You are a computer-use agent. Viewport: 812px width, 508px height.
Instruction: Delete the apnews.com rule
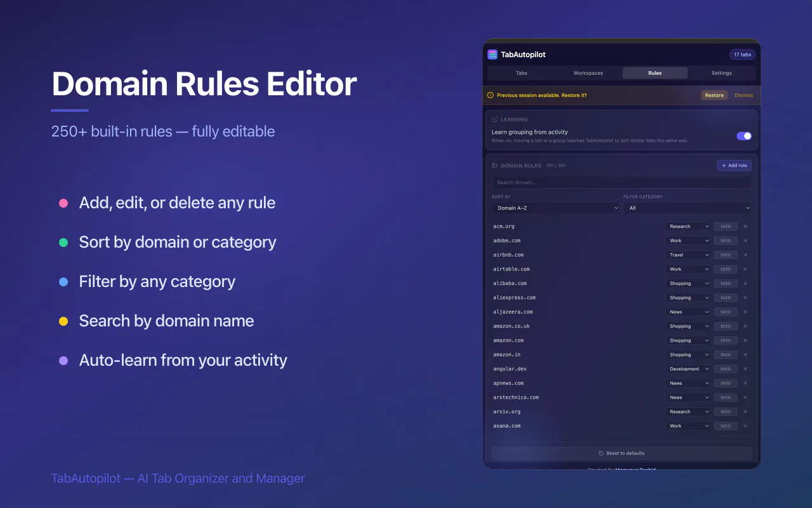[745, 384]
